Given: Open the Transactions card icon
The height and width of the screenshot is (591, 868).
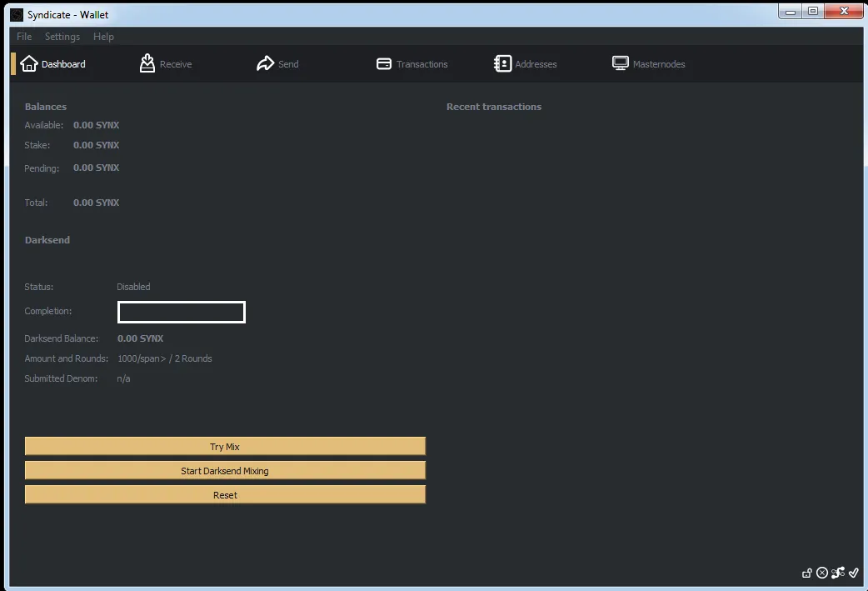Looking at the screenshot, I should (384, 63).
